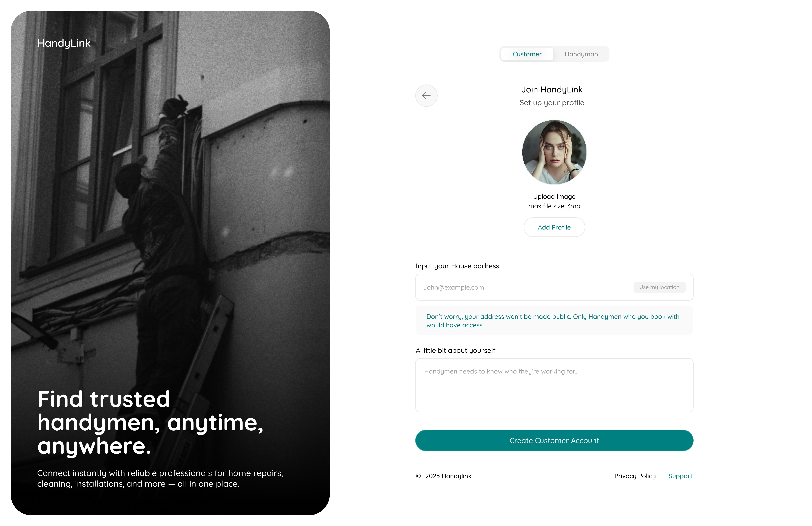Submit with Create Customer Account button
The width and height of the screenshot is (812, 526).
point(554,441)
